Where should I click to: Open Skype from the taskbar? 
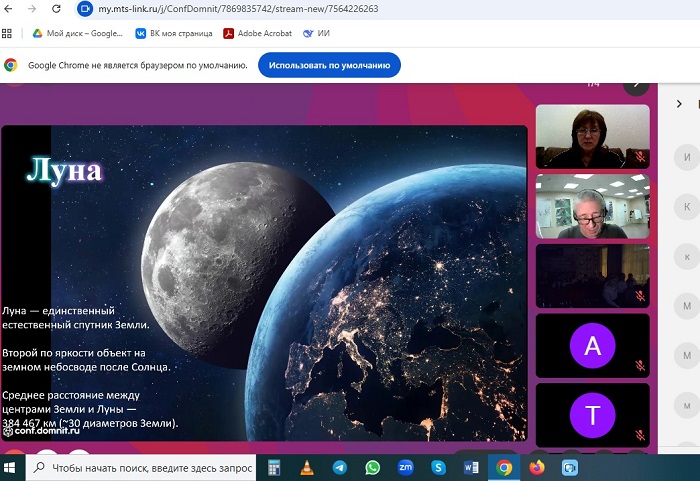coord(438,467)
